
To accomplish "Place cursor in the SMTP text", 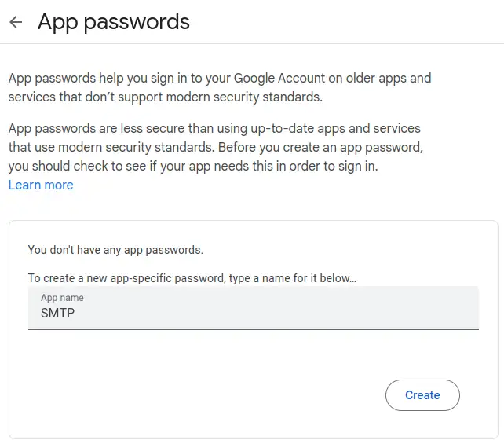I will tap(57, 313).
